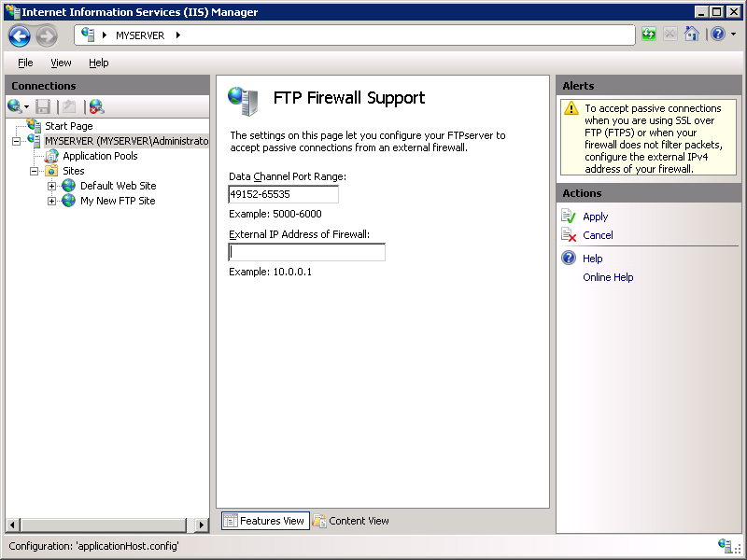The image size is (747, 560).
Task: Click arrow before MYSERVER in address bar
Action: pos(105,35)
